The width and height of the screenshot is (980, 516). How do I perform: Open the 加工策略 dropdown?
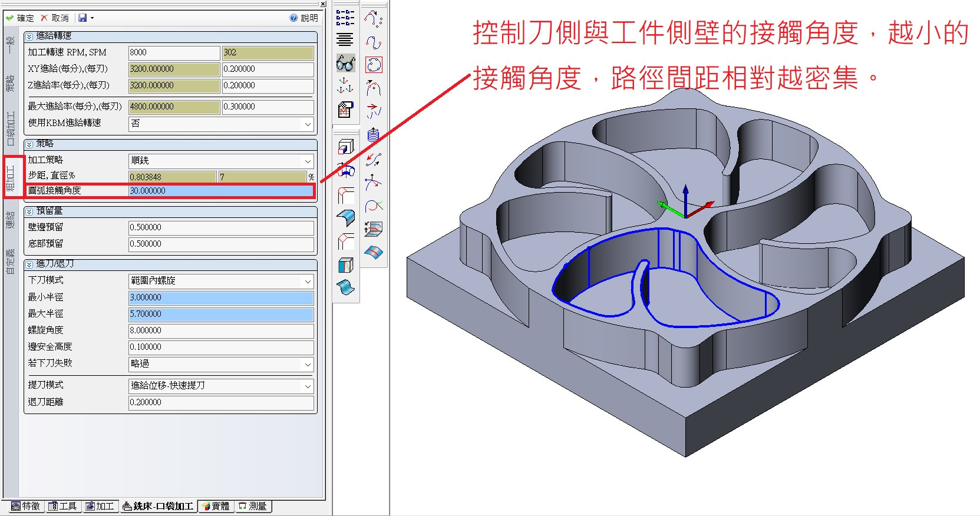pos(307,161)
